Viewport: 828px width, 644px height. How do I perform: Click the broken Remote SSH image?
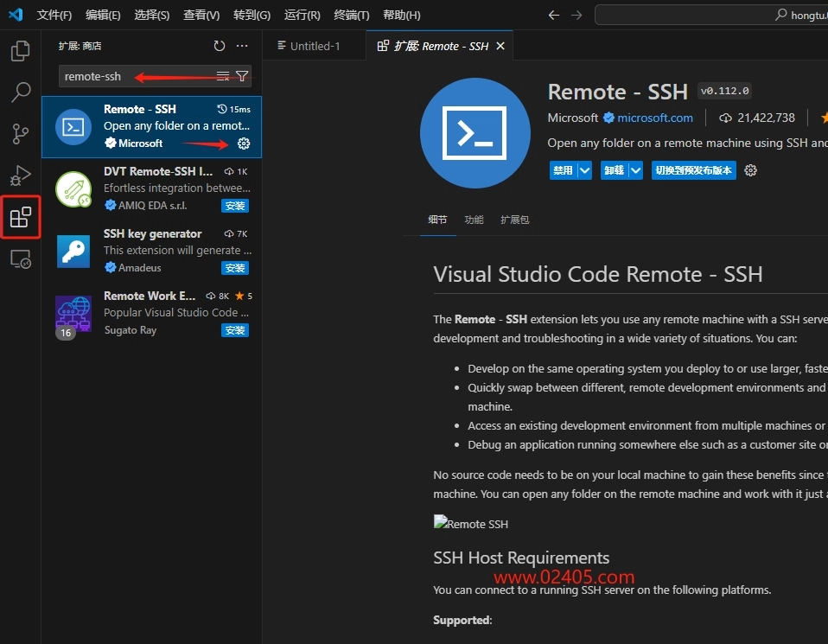pyautogui.click(x=470, y=523)
